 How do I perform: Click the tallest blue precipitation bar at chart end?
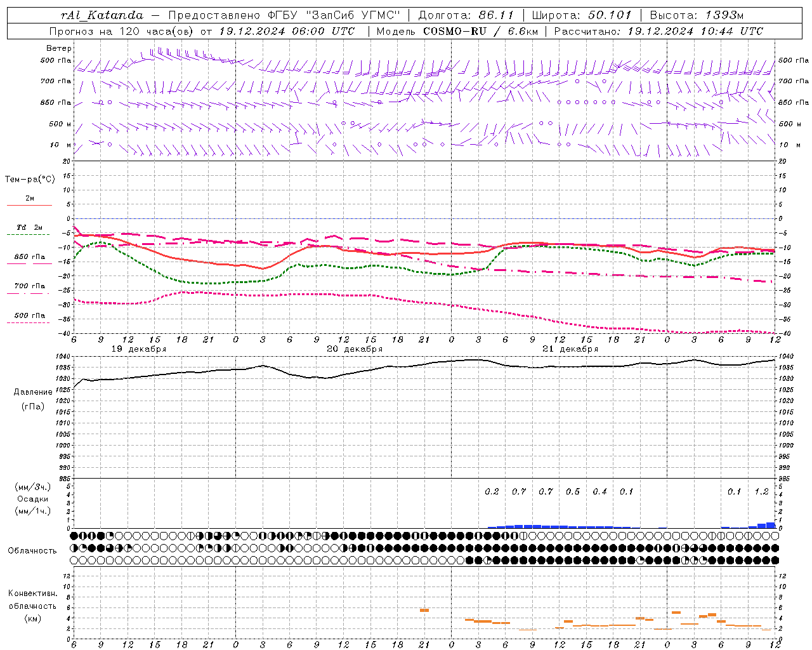pos(771,525)
